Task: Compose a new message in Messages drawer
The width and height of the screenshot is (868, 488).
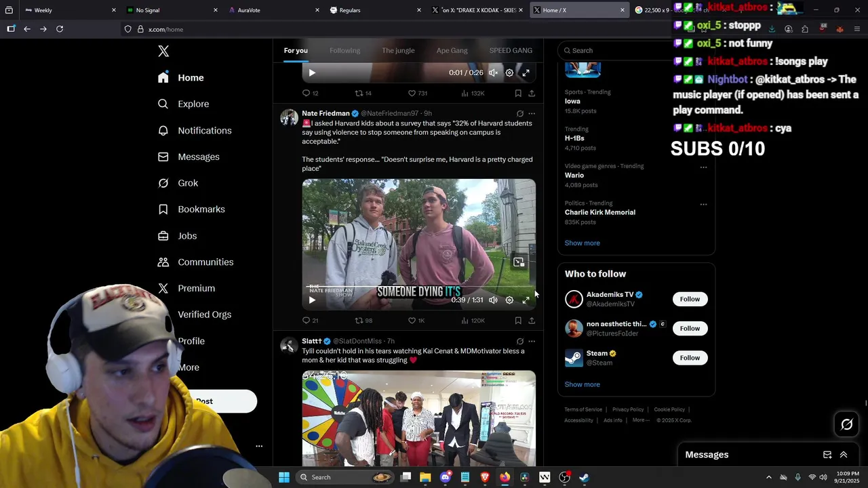Action: tap(827, 455)
